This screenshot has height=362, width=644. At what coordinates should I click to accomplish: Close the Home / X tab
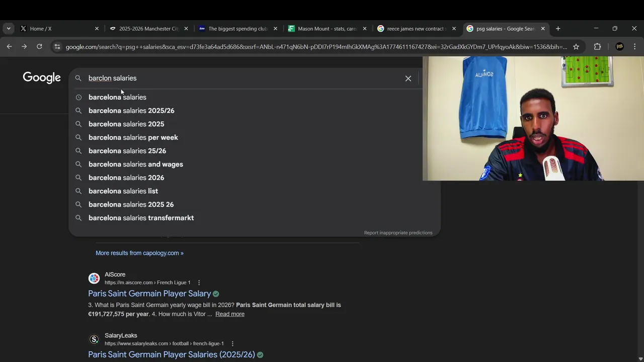pyautogui.click(x=97, y=29)
